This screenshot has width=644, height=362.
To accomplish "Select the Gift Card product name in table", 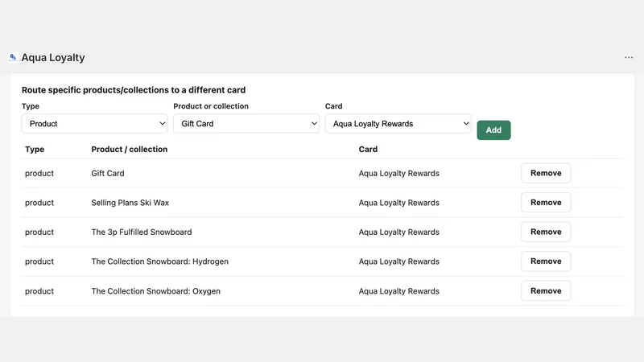I will pos(108,173).
